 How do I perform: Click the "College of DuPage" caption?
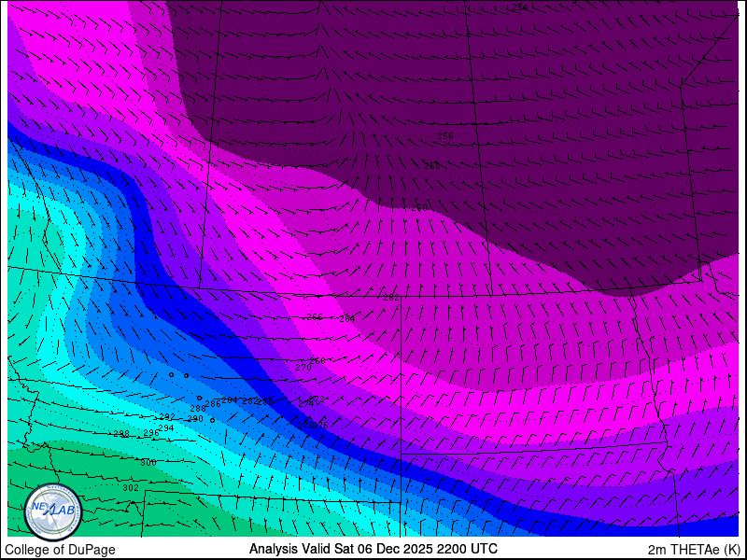tap(60, 550)
